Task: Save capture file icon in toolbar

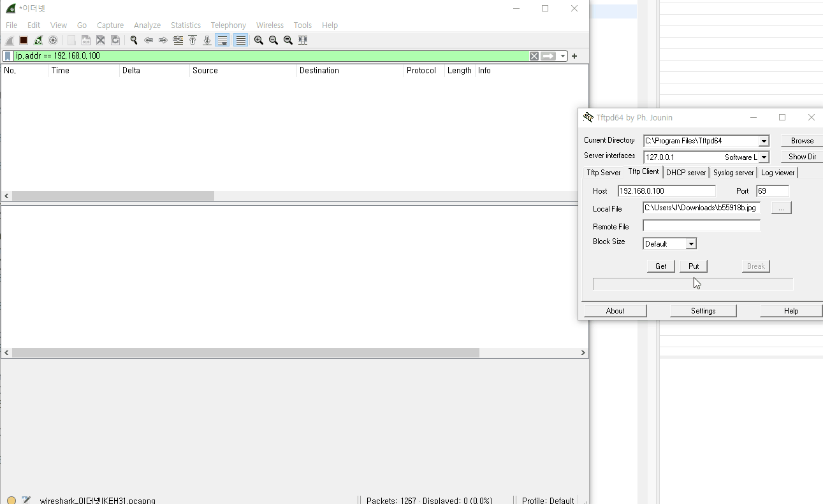Action: (x=86, y=40)
